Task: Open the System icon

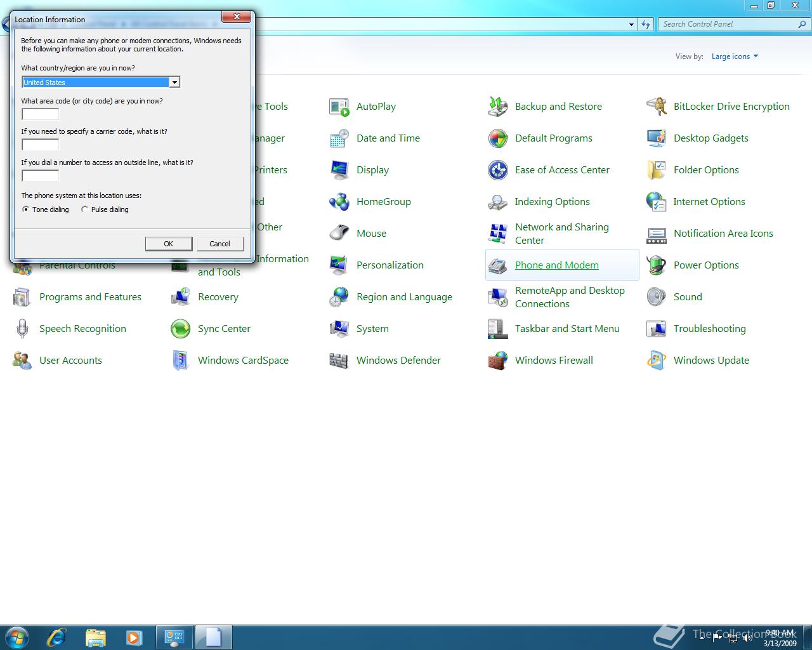Action: tap(339, 329)
